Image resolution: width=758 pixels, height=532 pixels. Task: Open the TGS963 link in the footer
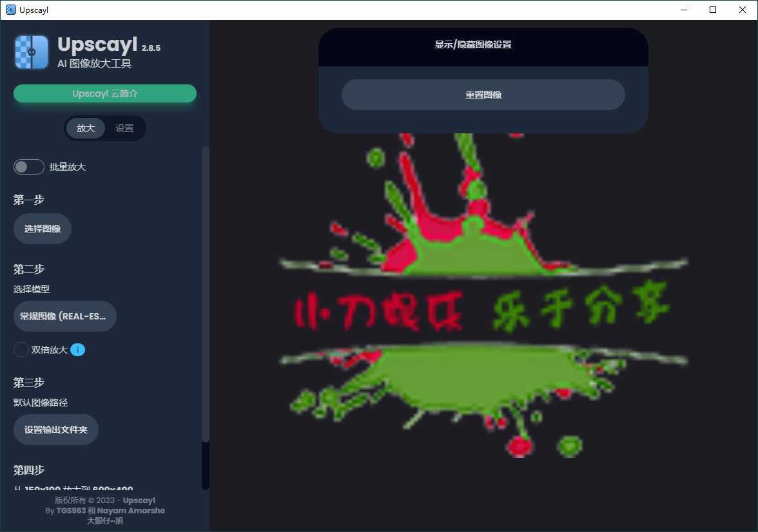tap(71, 511)
